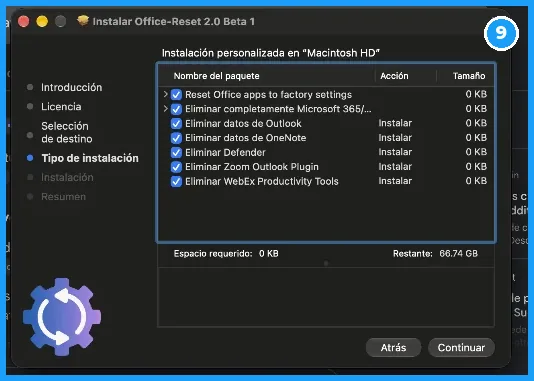Toggle Eliminar WebEx Productivity Tools checkbox
The image size is (534, 381).
(176, 181)
